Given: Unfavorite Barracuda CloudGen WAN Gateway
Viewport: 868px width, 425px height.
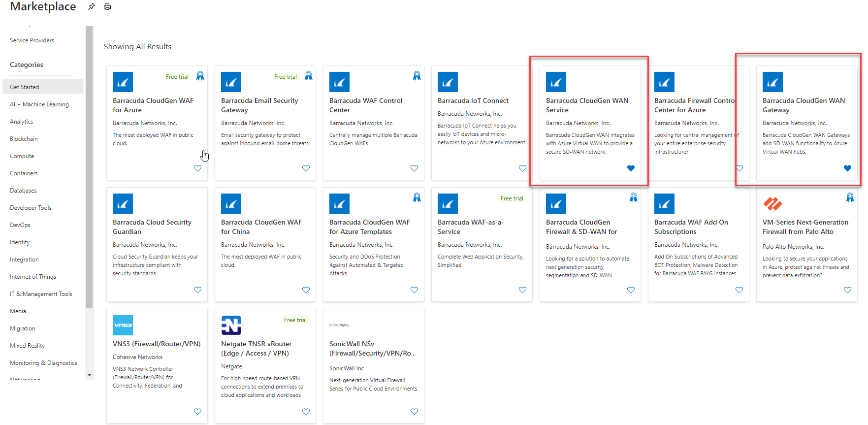Looking at the screenshot, I should (847, 168).
